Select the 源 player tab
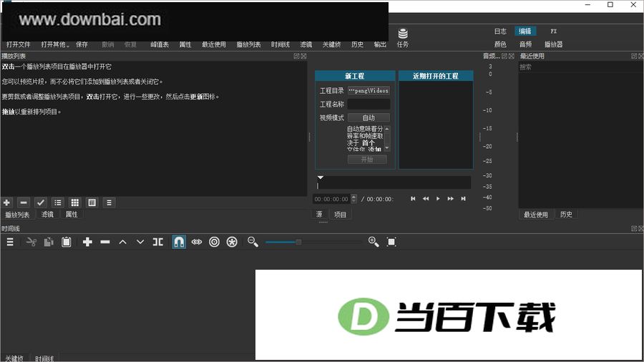This screenshot has width=644, height=362. (x=319, y=214)
